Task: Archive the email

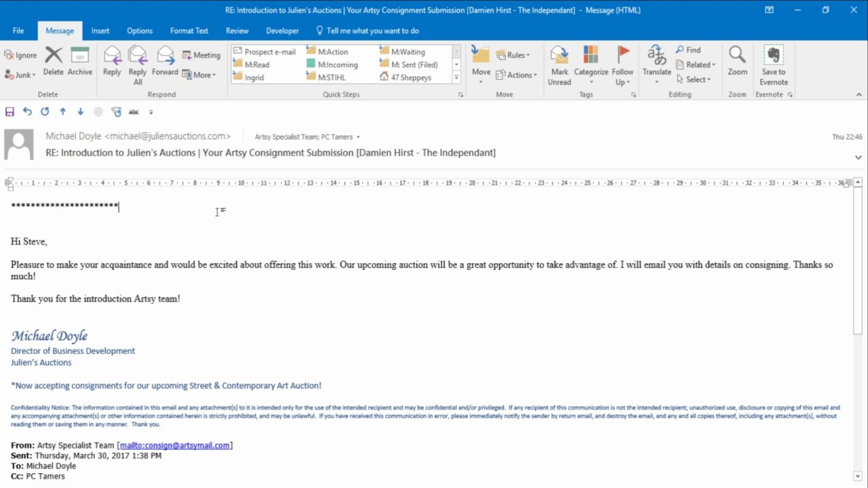Action: [80, 62]
